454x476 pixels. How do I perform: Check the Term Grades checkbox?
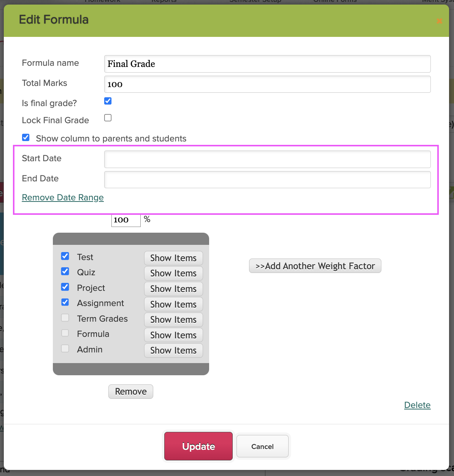point(65,317)
